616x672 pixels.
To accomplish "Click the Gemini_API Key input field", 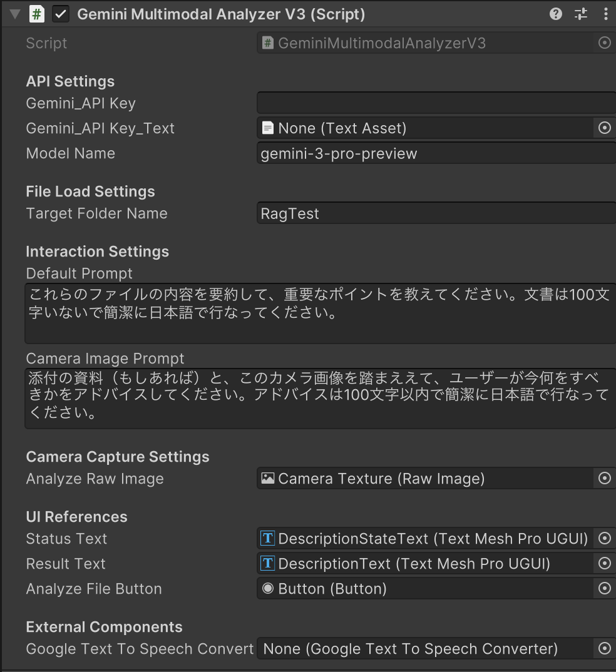I will click(x=436, y=103).
